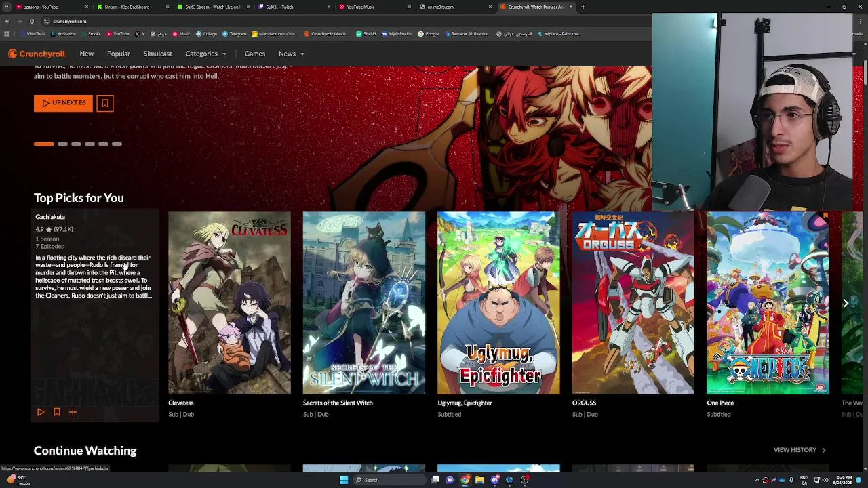Open the One Piece title link

pyautogui.click(x=720, y=403)
